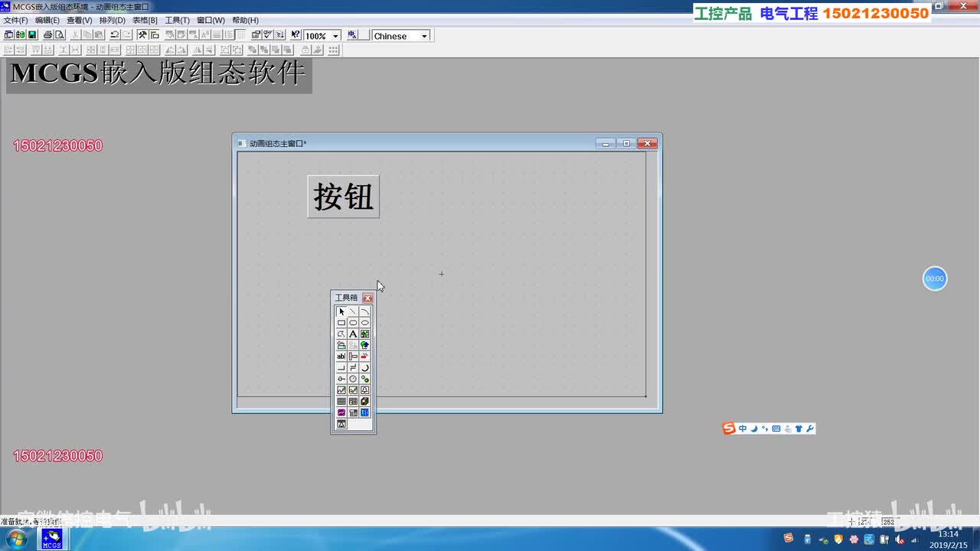The height and width of the screenshot is (551, 980).
Task: Click the Sogou 中 language mode indicator
Action: point(743,429)
